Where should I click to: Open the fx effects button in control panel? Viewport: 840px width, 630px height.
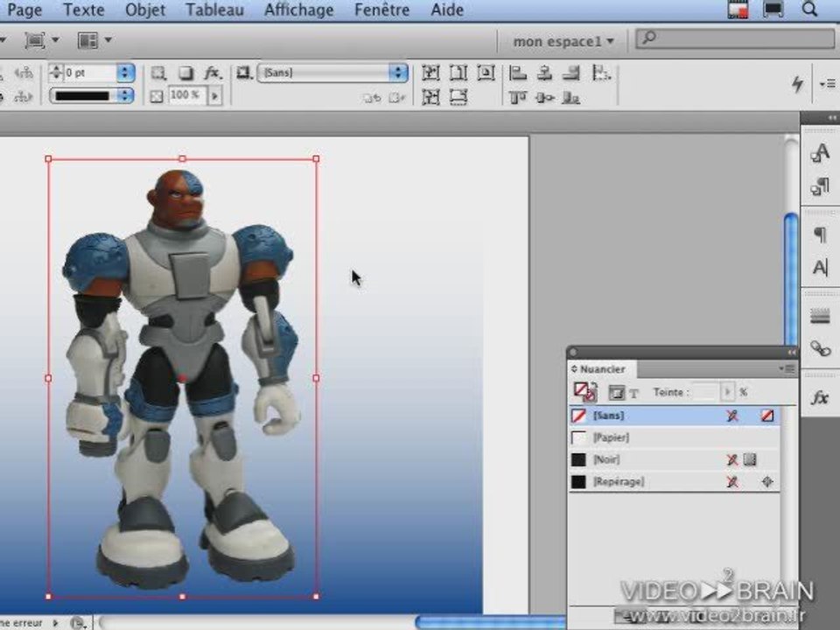[x=213, y=73]
